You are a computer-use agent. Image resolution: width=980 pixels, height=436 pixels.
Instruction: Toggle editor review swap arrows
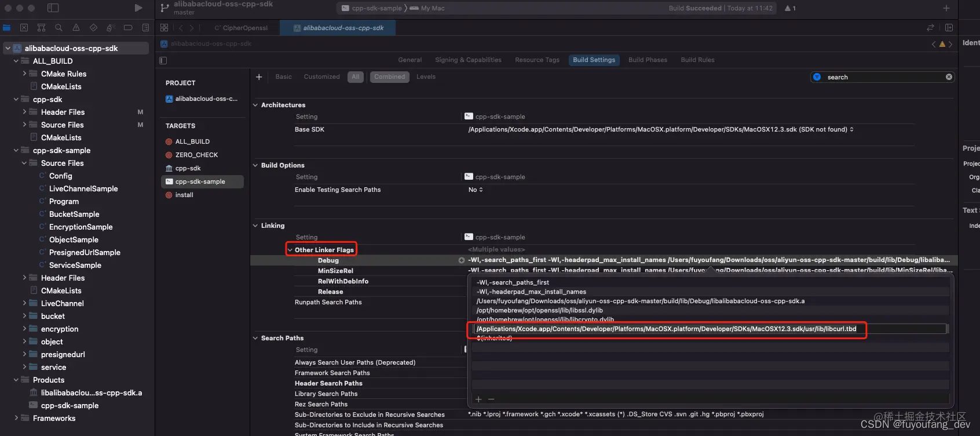pos(931,27)
